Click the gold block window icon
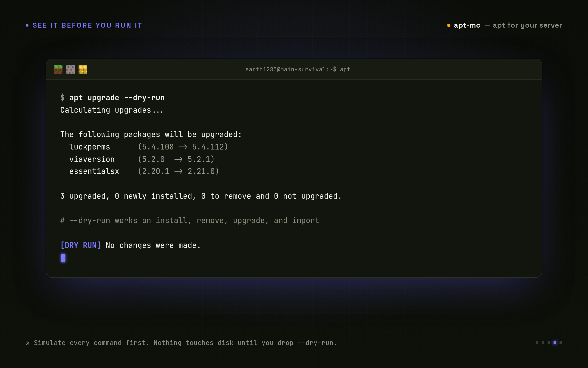Screen dimensions: 588x368 tap(83, 69)
